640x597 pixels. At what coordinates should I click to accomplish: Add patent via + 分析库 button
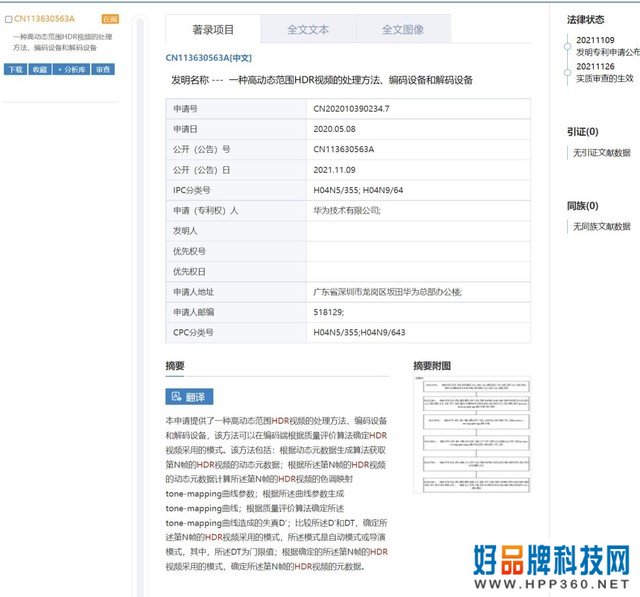click(71, 69)
